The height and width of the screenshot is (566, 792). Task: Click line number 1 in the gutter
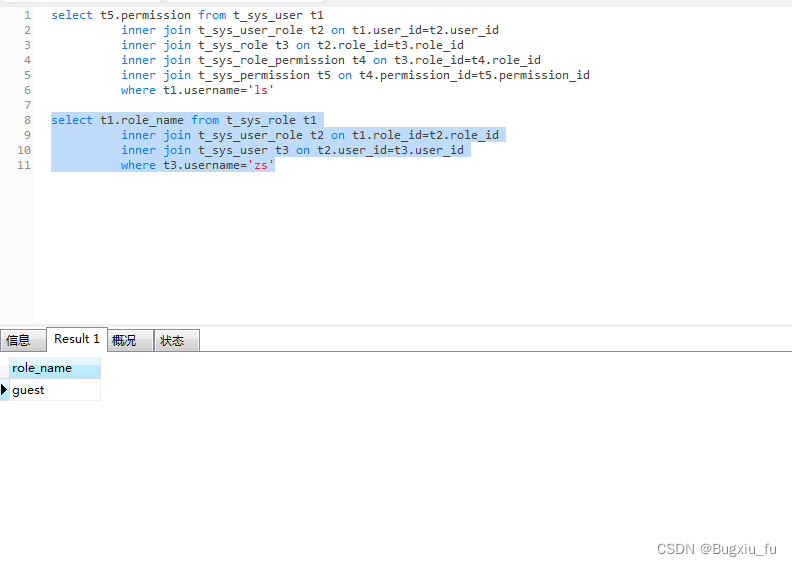(27, 15)
